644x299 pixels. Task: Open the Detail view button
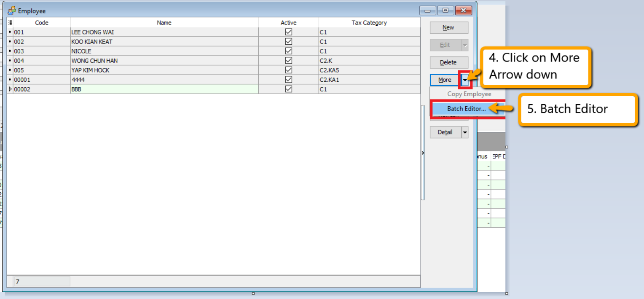(x=445, y=132)
